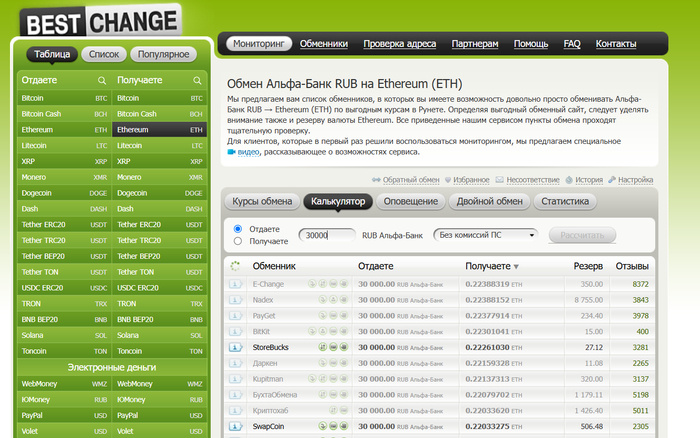Click the BestChange logo

point(101,21)
